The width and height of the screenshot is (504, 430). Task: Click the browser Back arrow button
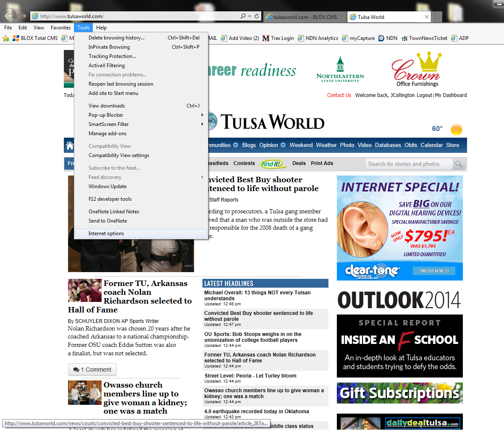point(9,16)
